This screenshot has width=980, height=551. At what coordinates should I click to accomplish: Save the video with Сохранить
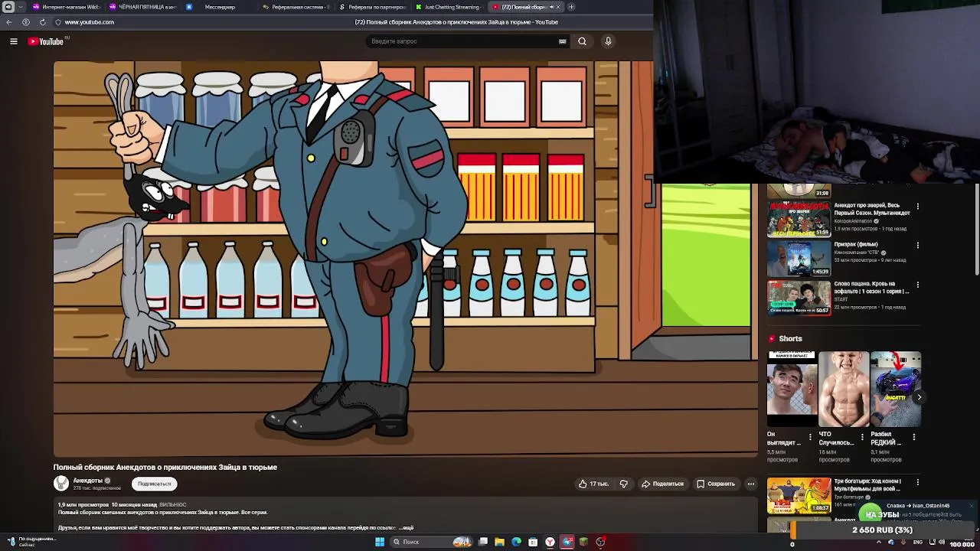(716, 484)
